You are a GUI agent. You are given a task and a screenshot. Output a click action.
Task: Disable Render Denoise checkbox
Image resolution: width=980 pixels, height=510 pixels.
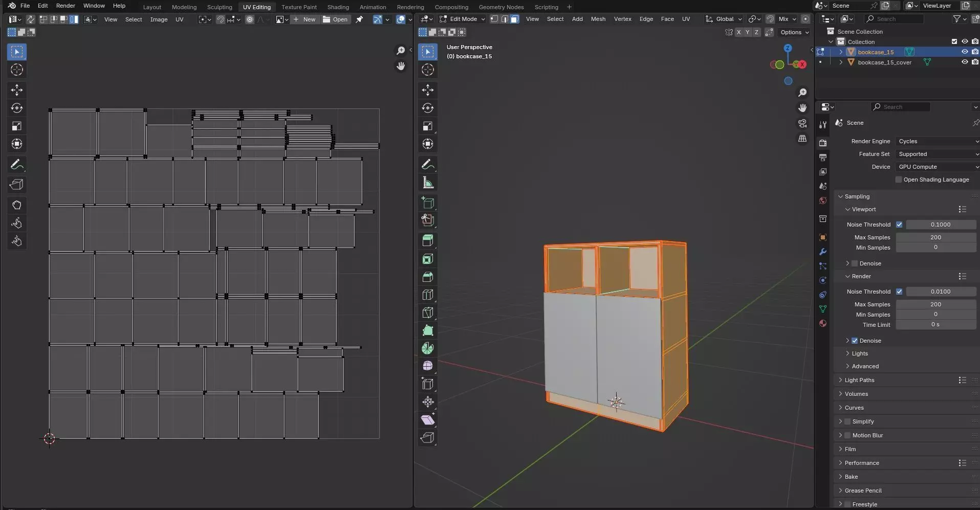(855, 341)
